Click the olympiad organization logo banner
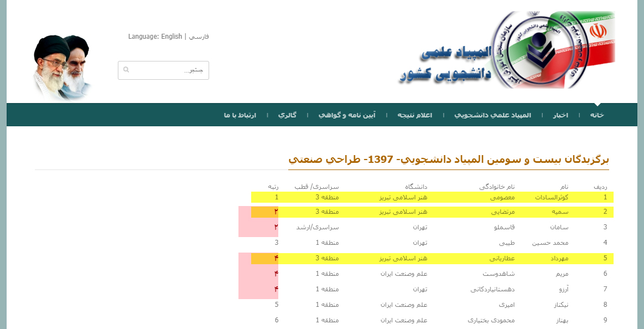 click(506, 49)
